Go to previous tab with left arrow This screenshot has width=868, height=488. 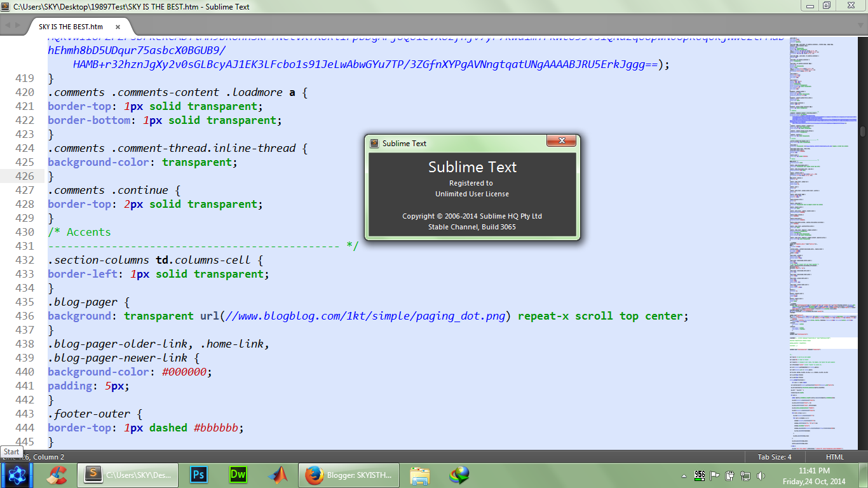click(x=8, y=26)
